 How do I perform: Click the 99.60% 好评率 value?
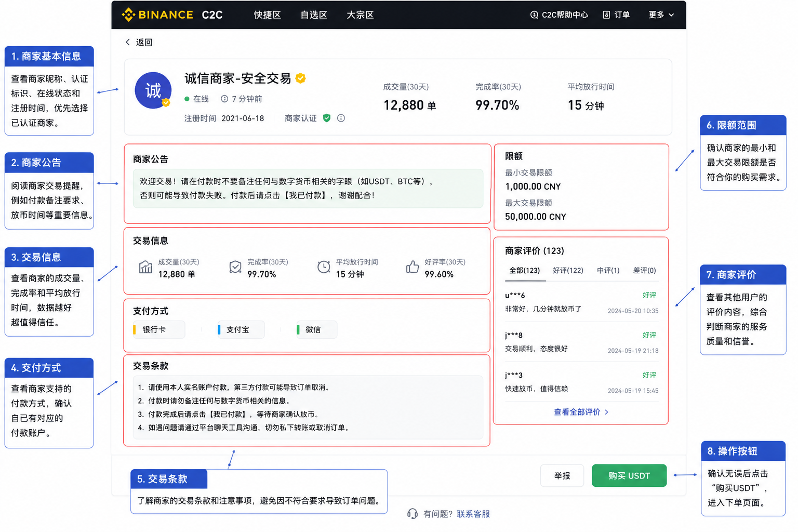point(439,274)
